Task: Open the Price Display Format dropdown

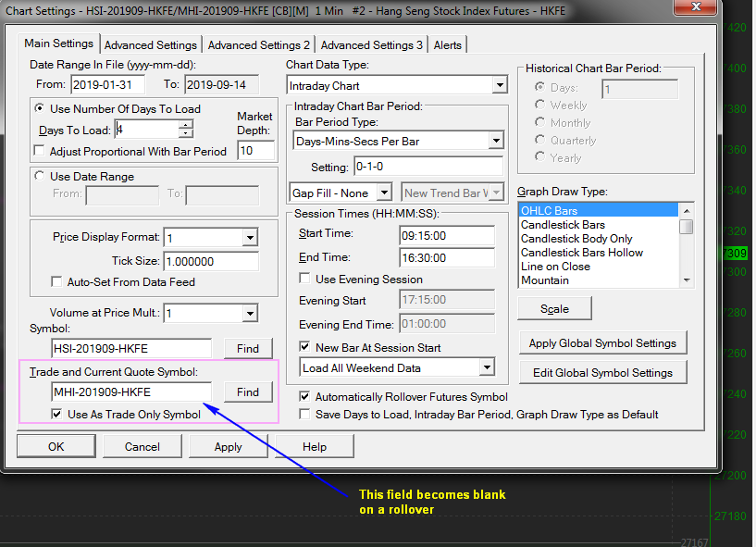Action: click(x=250, y=237)
